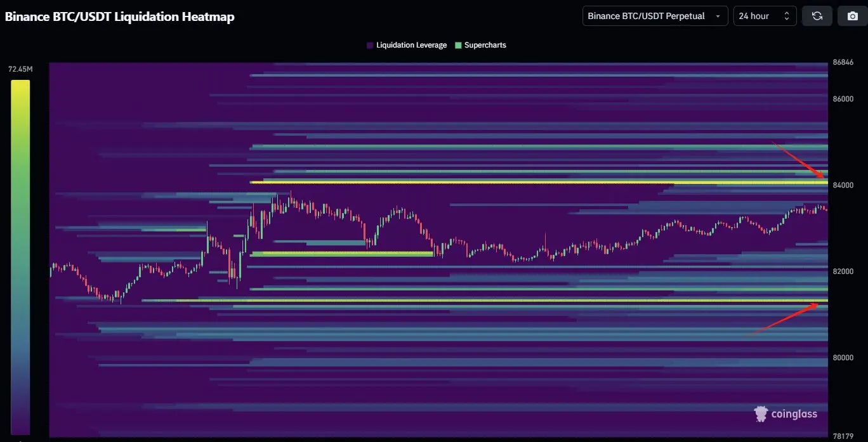Image resolution: width=868 pixels, height=442 pixels.
Task: Open the Binance BTC/USDT Perpetual dropdown
Action: [655, 16]
